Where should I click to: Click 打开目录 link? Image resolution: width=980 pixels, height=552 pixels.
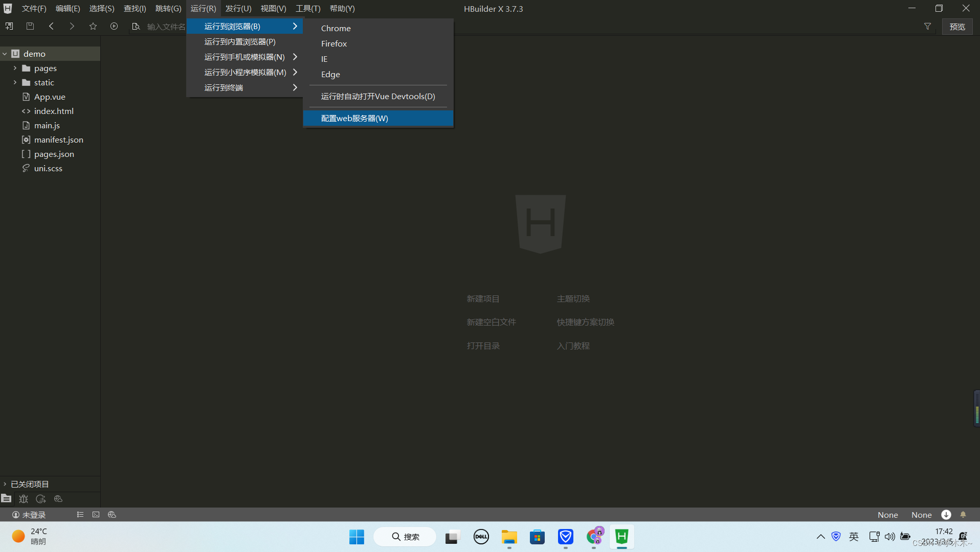pyautogui.click(x=483, y=346)
